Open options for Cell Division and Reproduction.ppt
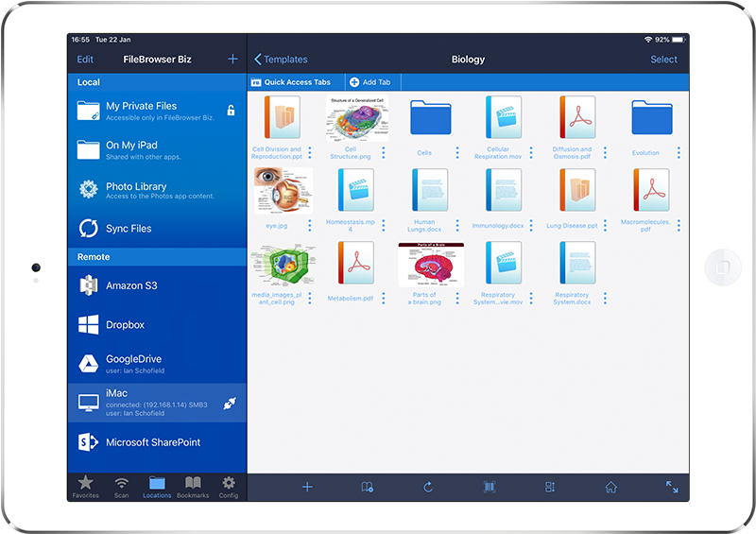Viewport: 756px width, 534px height. pos(310,153)
